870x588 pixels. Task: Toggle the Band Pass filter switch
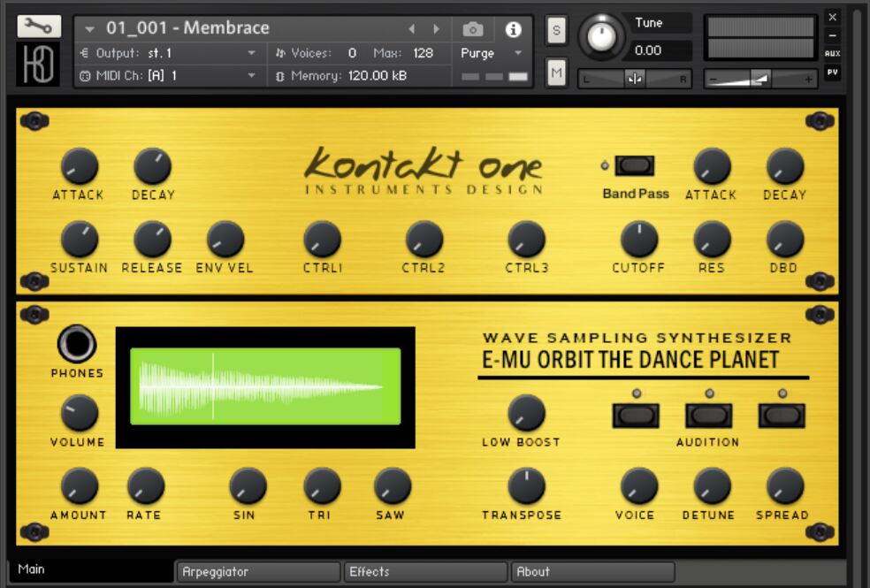pyautogui.click(x=635, y=165)
